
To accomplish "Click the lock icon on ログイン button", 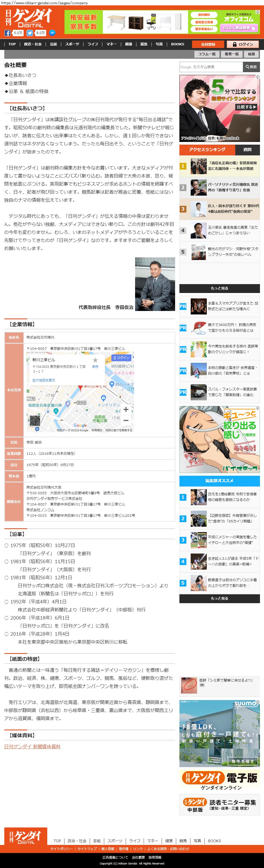I will [234, 44].
